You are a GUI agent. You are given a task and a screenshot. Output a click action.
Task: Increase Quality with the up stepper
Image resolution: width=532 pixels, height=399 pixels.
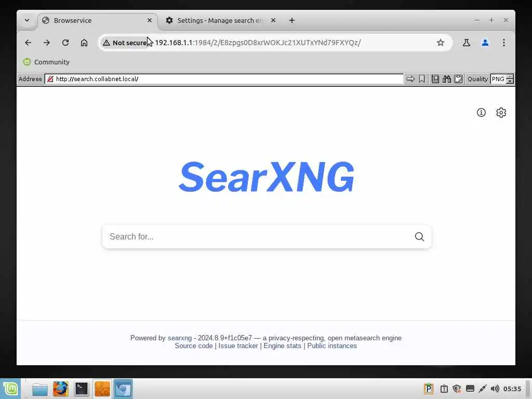pyautogui.click(x=510, y=77)
